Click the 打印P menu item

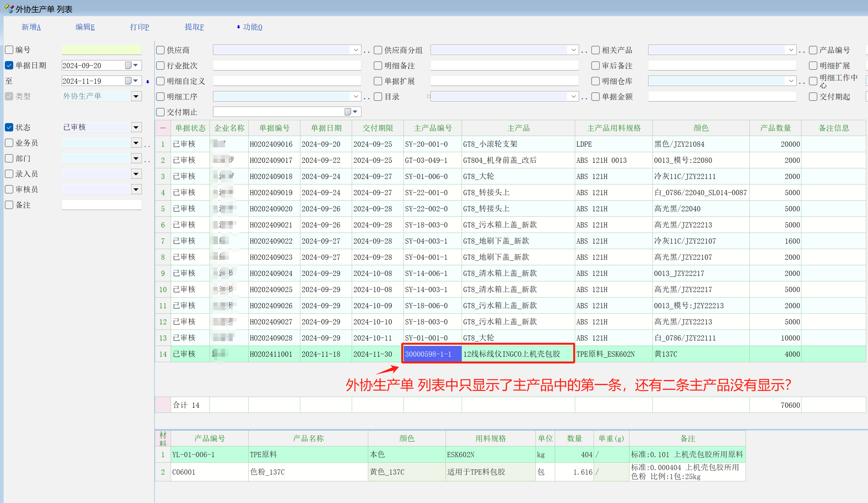(x=140, y=27)
